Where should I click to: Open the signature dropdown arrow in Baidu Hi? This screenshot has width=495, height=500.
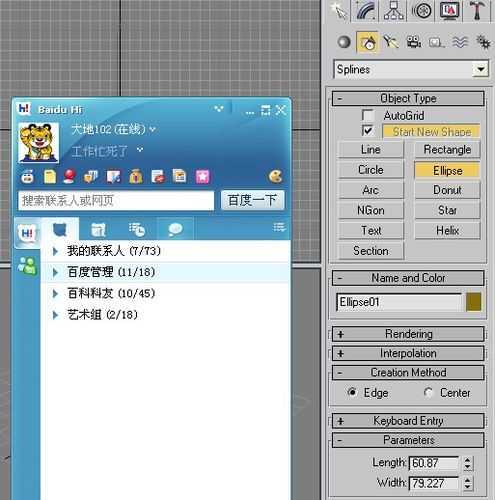[x=140, y=150]
